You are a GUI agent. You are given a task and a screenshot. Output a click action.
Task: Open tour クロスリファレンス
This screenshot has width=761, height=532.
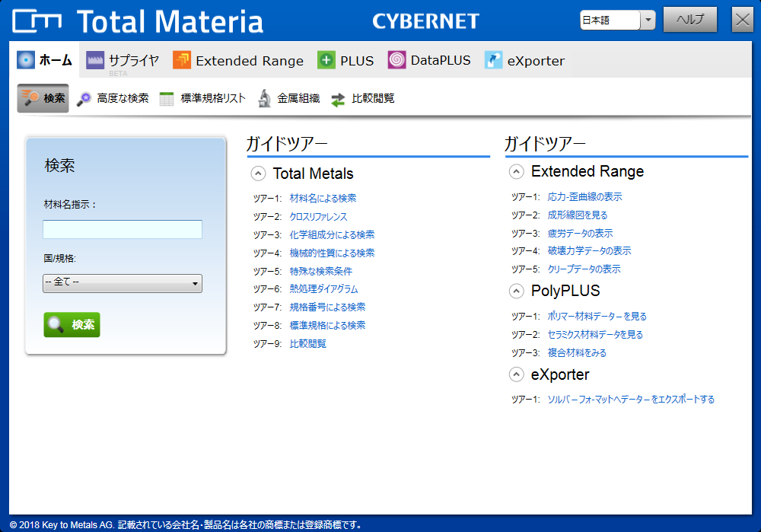(318, 216)
